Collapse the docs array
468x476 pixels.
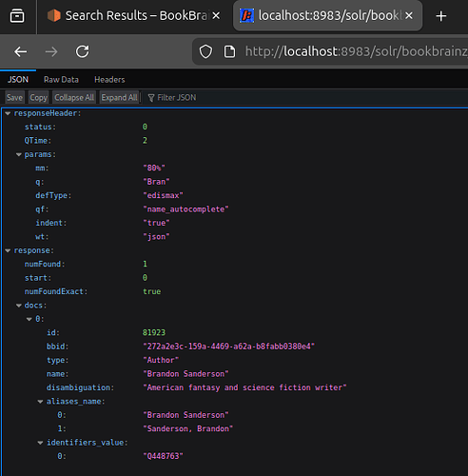pyautogui.click(x=19, y=306)
